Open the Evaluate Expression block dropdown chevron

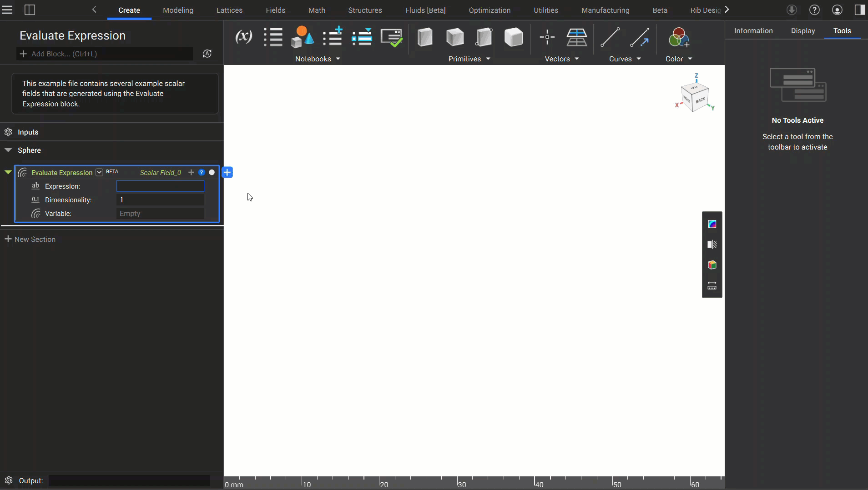tap(99, 172)
